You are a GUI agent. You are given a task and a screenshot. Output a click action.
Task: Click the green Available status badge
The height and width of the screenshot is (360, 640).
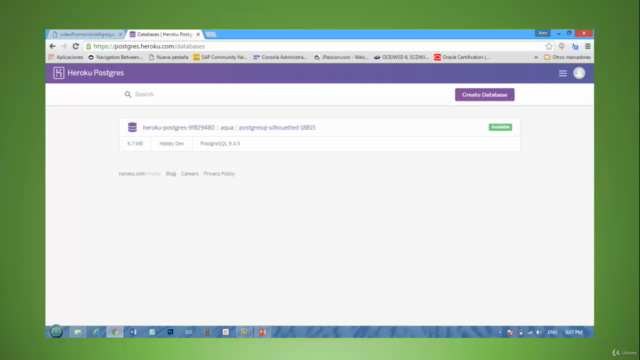click(x=500, y=127)
